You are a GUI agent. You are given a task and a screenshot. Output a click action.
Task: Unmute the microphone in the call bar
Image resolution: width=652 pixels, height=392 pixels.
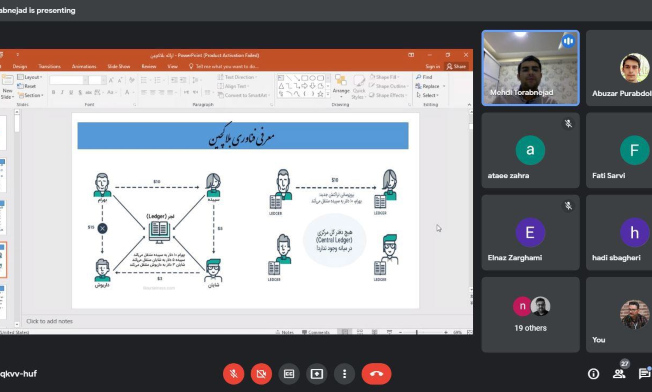pyautogui.click(x=233, y=374)
